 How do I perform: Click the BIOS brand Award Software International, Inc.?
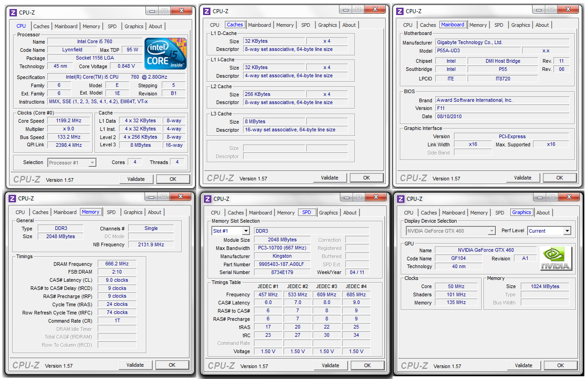502,100
